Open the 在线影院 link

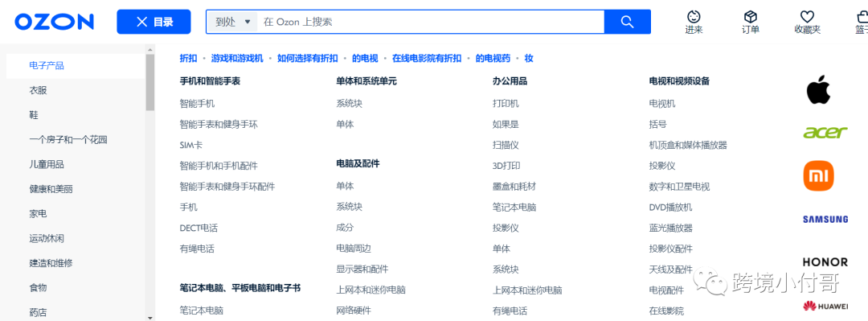click(x=666, y=311)
